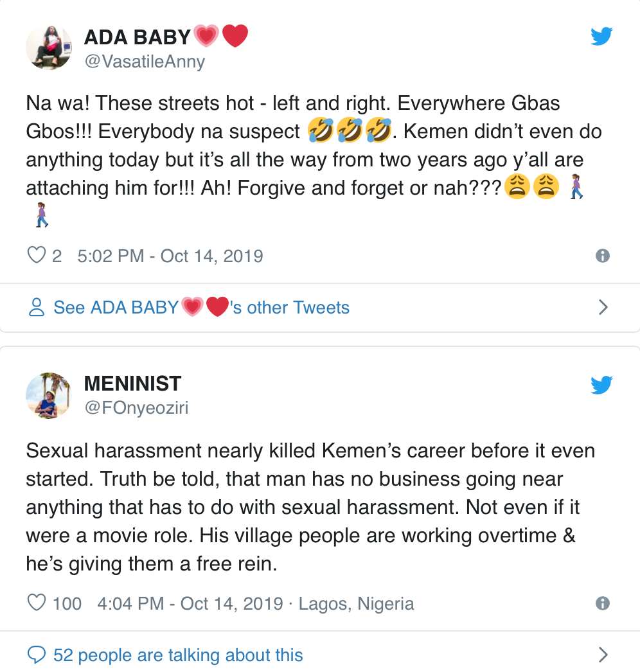The width and height of the screenshot is (640, 672).
Task: Open 5:02 PM - Oct 14, 2019 timestamp
Action: [170, 256]
